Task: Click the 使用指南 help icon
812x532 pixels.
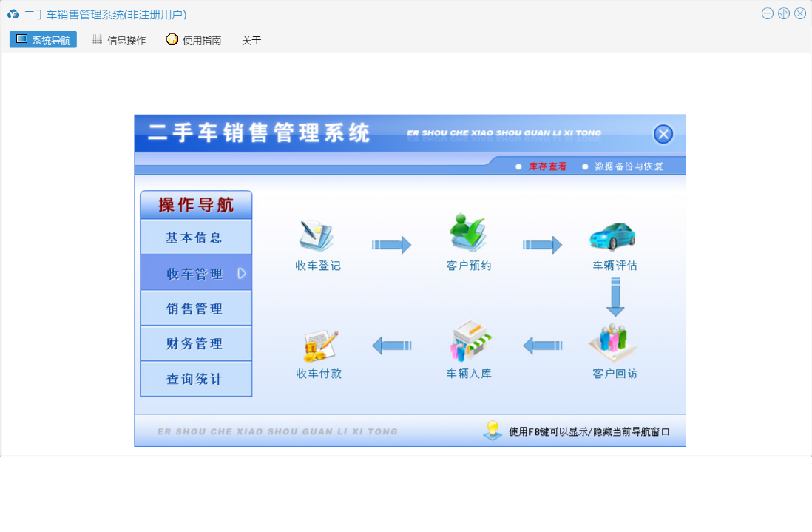Action: (172, 39)
